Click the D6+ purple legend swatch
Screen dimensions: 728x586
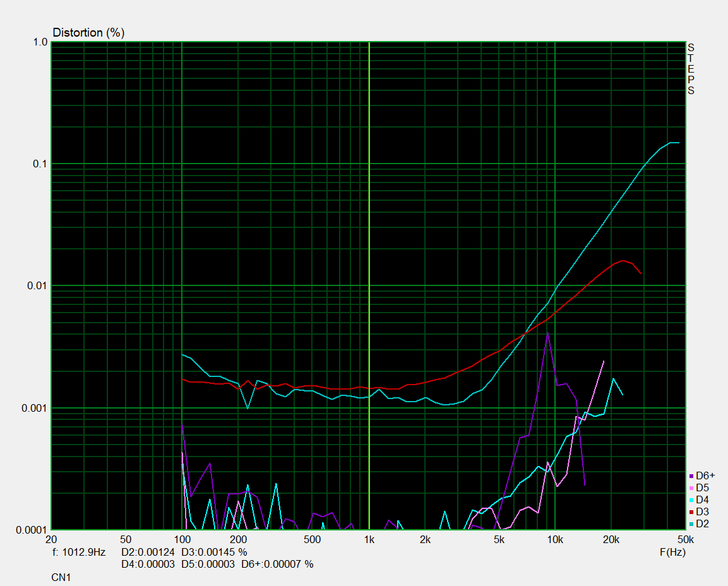(x=691, y=476)
